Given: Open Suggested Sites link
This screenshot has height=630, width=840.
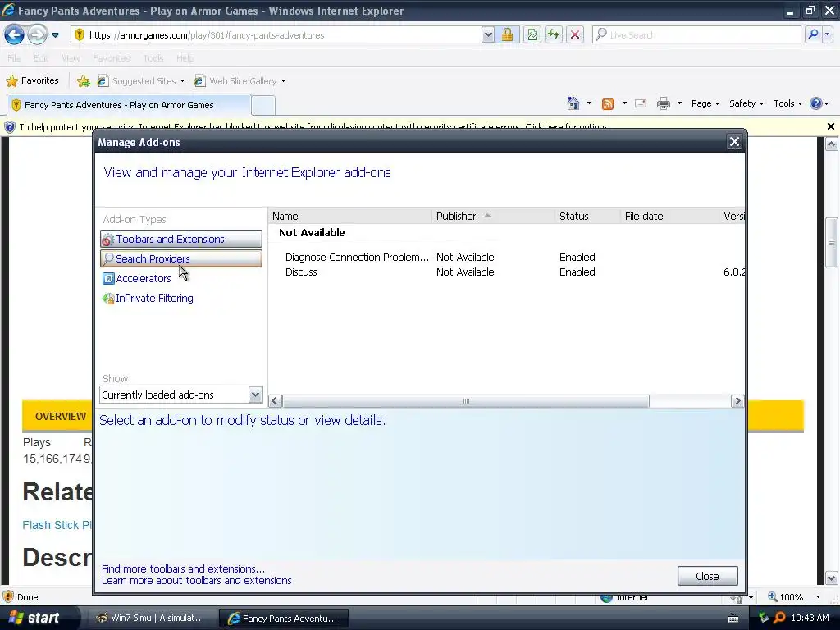Looking at the screenshot, I should point(141,81).
